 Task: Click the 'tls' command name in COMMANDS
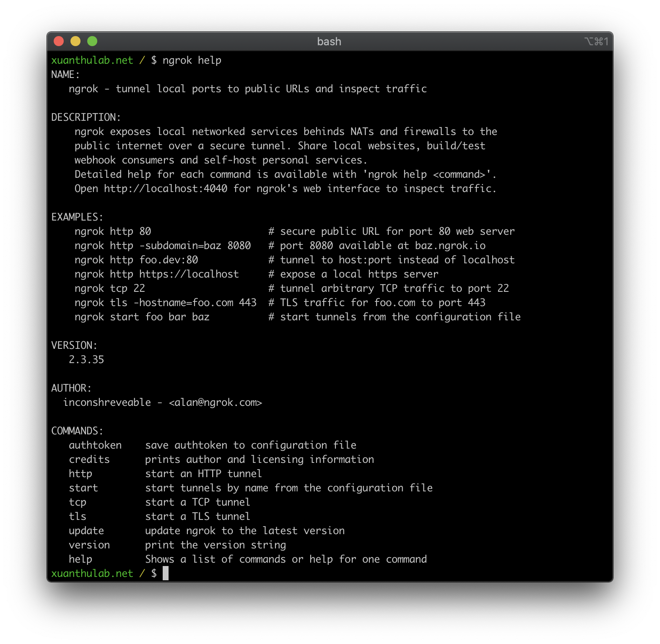(x=78, y=517)
